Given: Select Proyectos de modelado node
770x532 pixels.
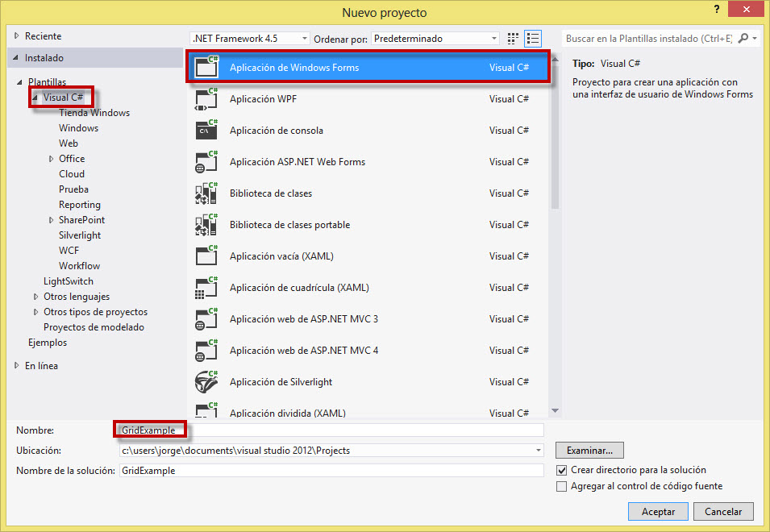Looking at the screenshot, I should click(94, 326).
